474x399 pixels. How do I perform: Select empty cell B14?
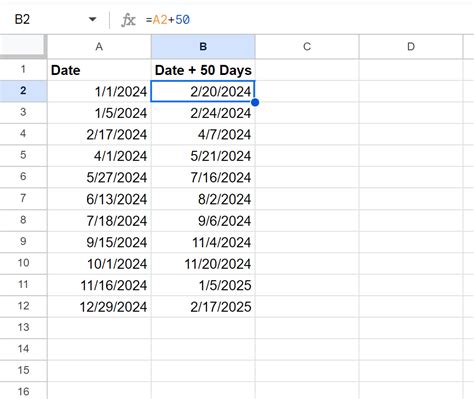203,350
